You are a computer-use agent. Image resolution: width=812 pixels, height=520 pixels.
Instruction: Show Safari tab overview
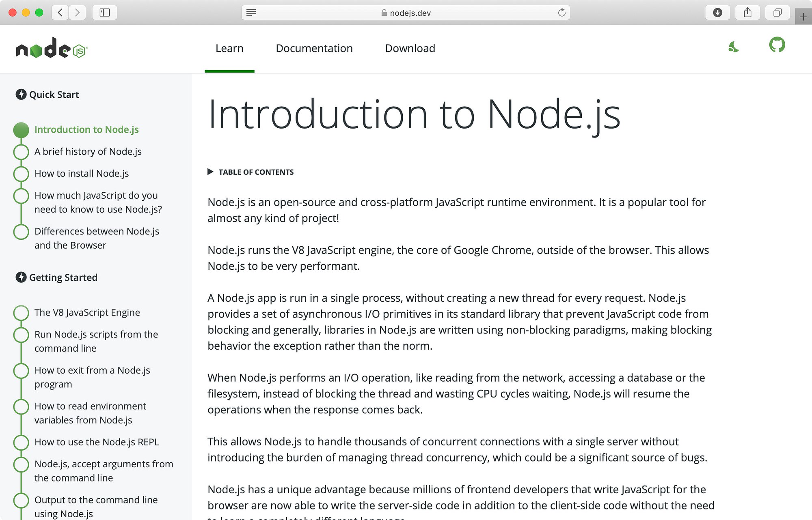[x=777, y=13]
